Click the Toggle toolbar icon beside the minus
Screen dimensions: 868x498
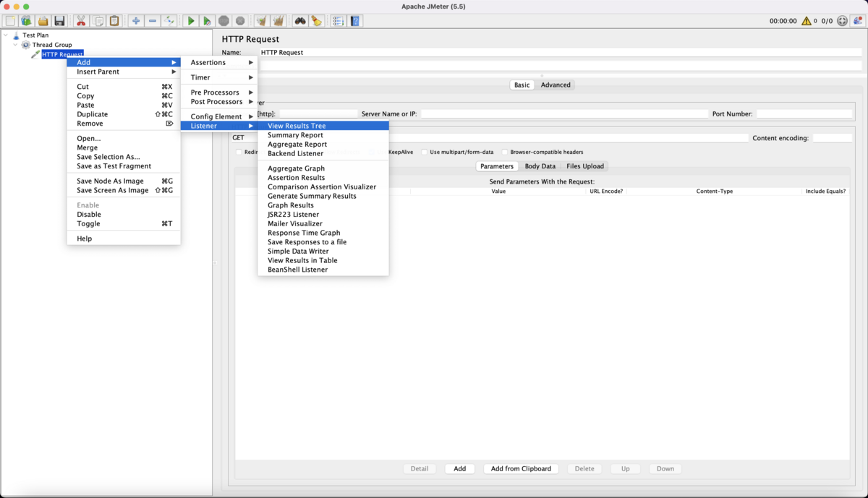coord(169,21)
